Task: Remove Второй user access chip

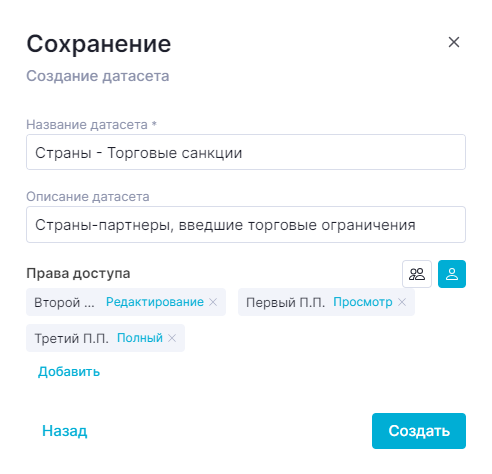Action: point(213,302)
